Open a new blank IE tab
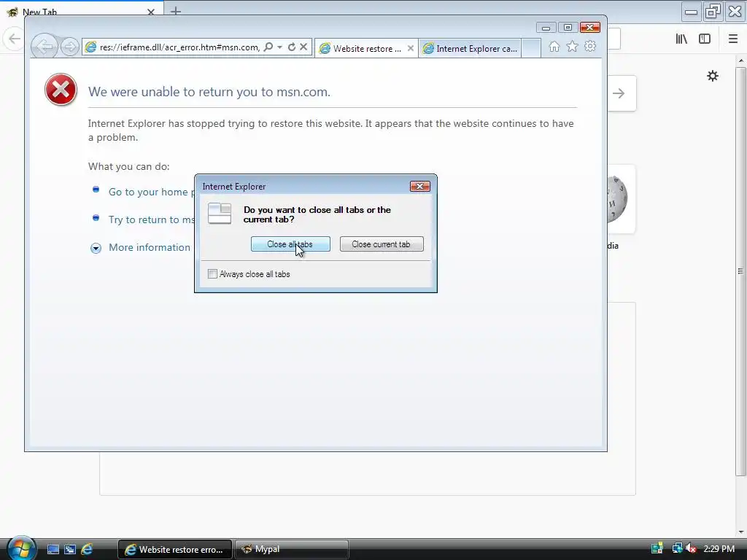The height and width of the screenshot is (560, 747). [531, 48]
